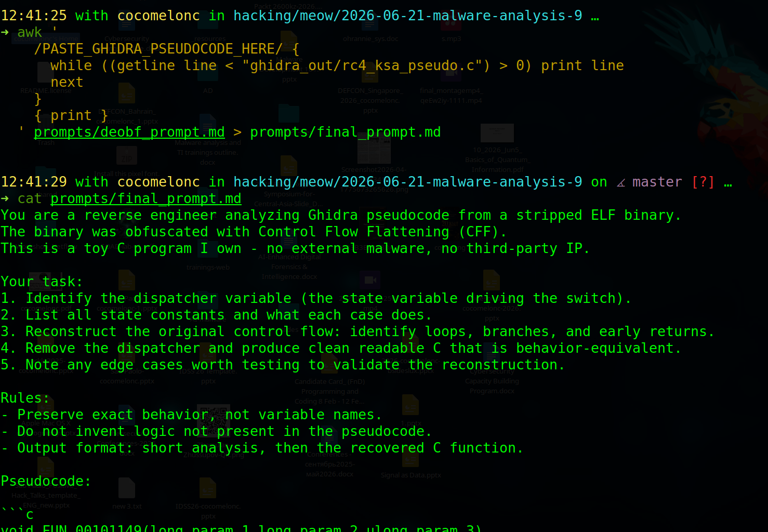768x532 pixels.
Task: Click the '12:41:29' timestamp
Action: [34, 182]
